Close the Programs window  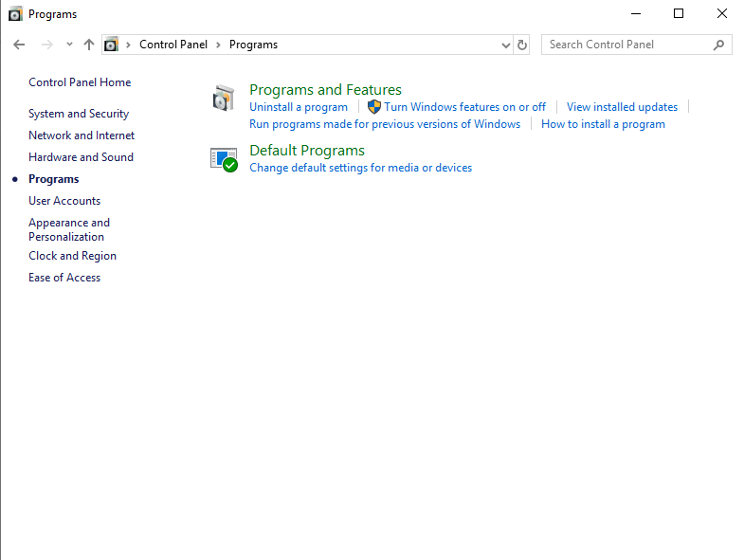pos(721,14)
